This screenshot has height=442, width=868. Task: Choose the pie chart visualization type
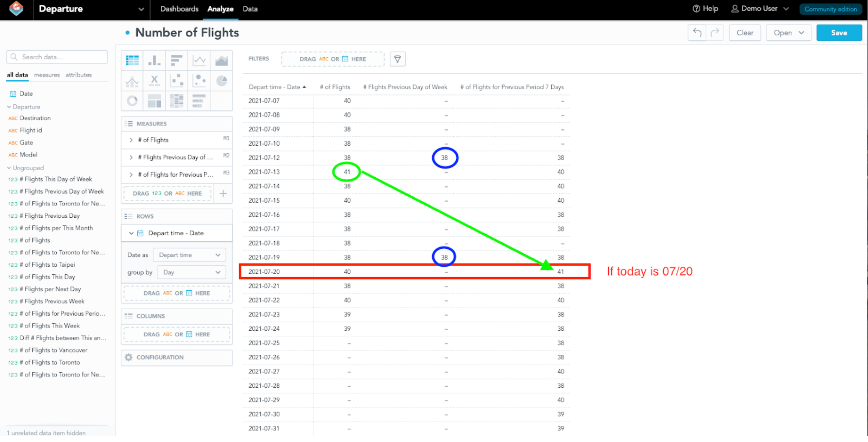coord(221,80)
